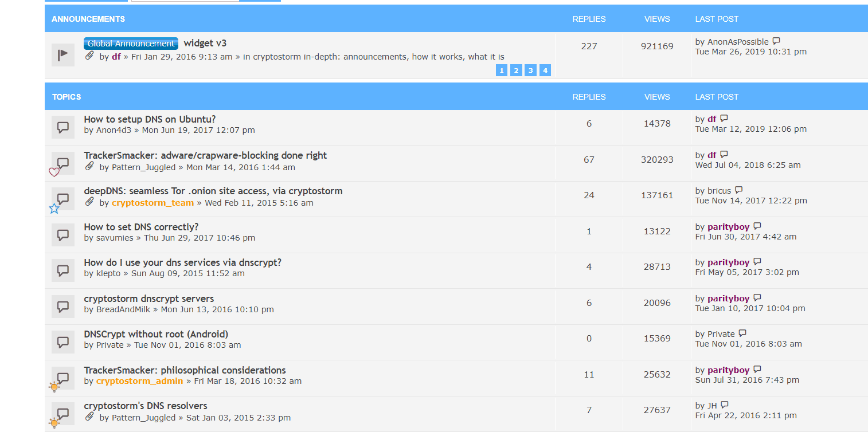View author profile Anon4d3
This screenshot has height=432, width=868.
(114, 130)
